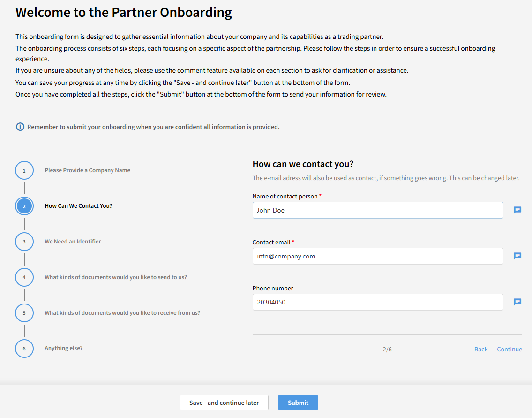This screenshot has width=532, height=418.
Task: Go to step 4 circle
Action: [24, 277]
